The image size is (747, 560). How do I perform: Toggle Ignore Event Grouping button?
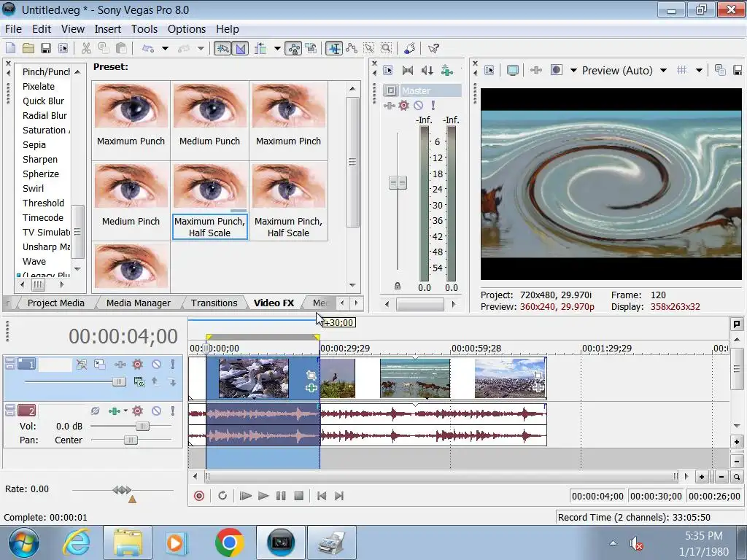[x=311, y=48]
